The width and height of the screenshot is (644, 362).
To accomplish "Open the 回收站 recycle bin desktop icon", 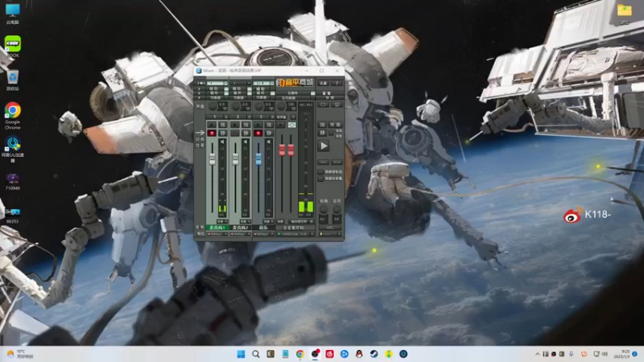I will 12,80.
